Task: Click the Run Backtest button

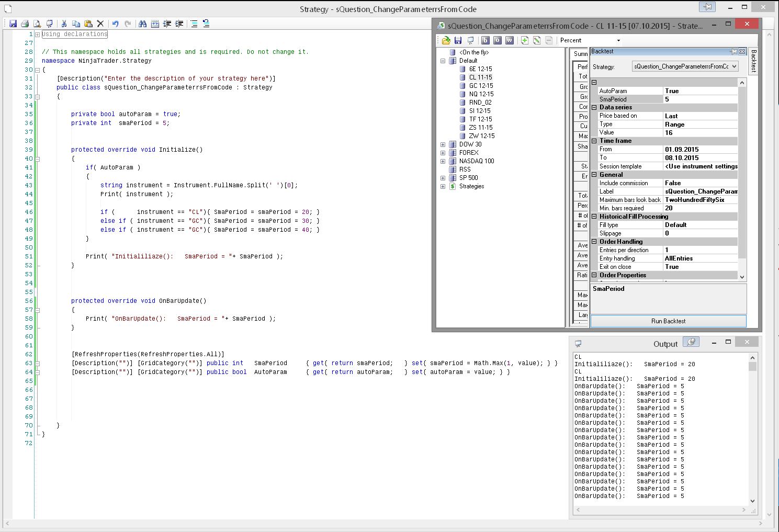Action: click(x=668, y=321)
